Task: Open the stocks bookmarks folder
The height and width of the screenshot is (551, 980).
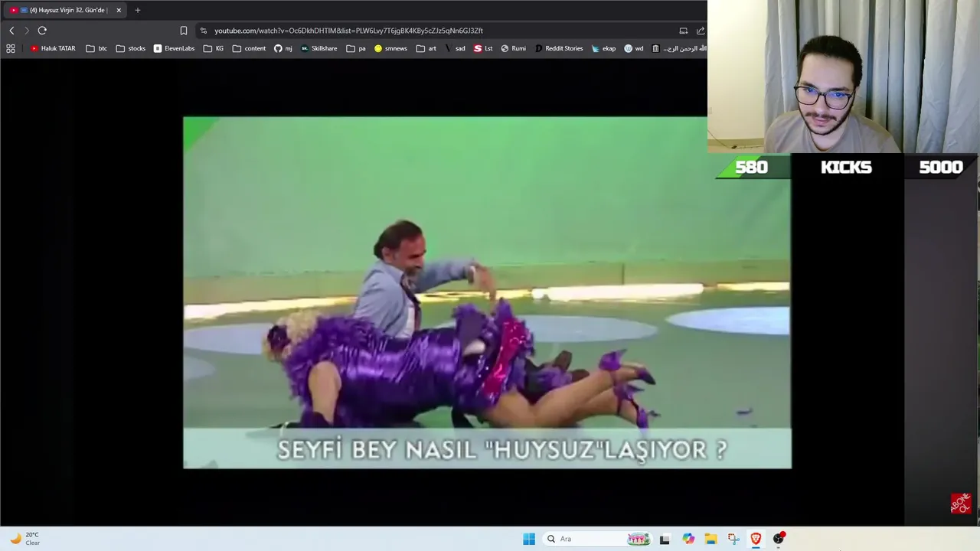Action: (131, 48)
